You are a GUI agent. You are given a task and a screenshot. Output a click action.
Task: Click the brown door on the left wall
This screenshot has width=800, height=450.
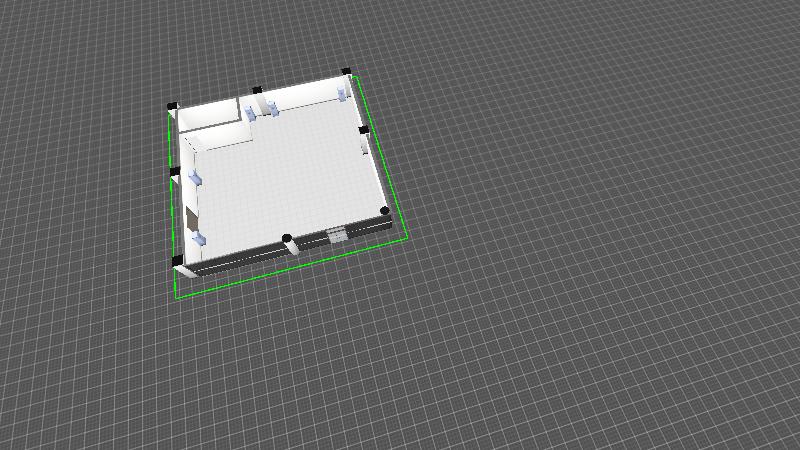pos(190,217)
